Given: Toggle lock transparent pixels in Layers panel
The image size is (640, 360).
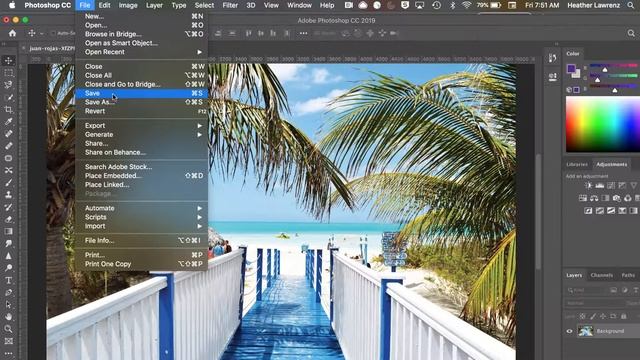Looking at the screenshot, I should [x=582, y=316].
